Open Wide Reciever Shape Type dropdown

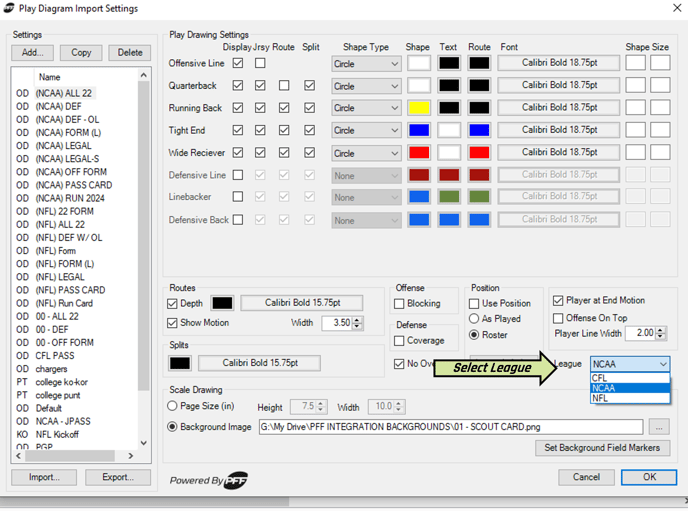366,153
